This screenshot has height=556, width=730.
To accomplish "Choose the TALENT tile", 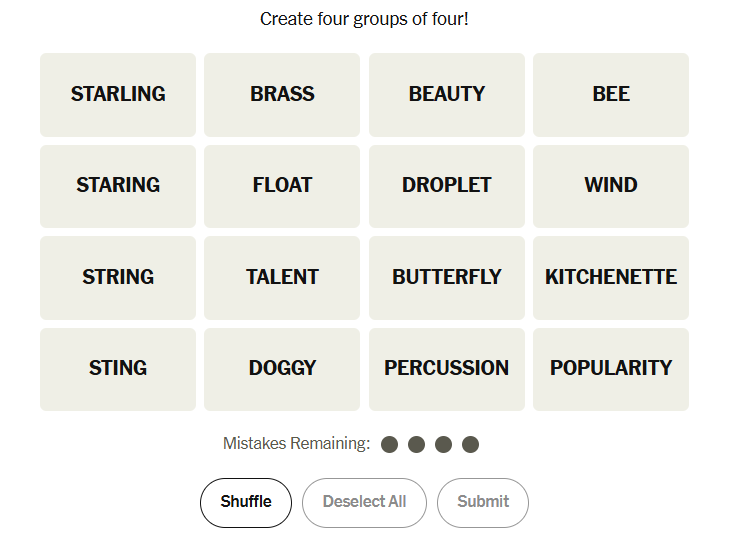I will point(282,278).
